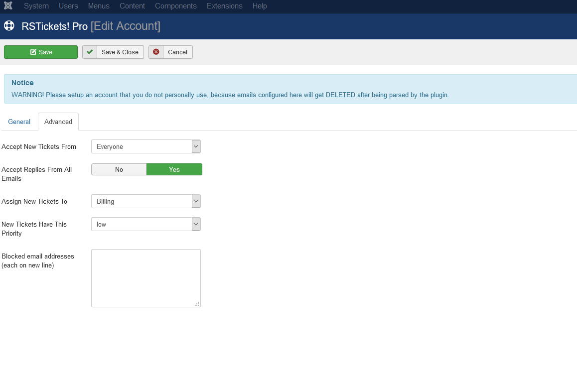Open the Menus menu
Viewport: 577px width, 392px height.
coord(99,6)
